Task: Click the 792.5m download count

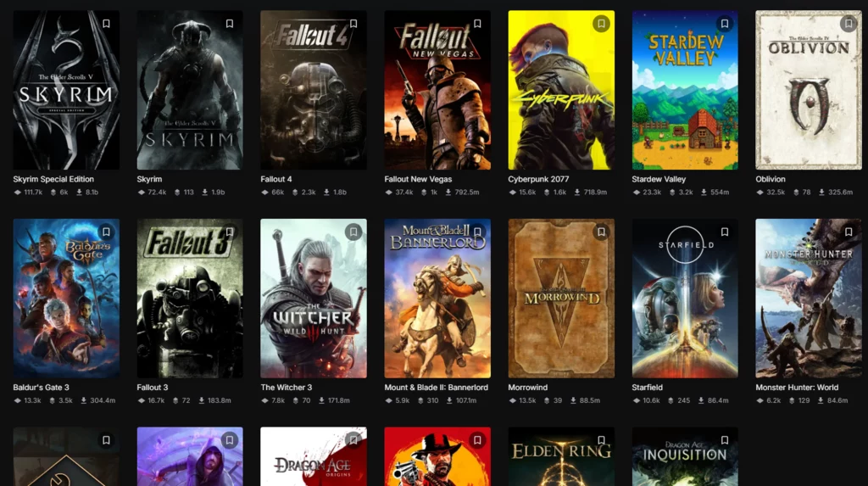Action: coord(462,193)
